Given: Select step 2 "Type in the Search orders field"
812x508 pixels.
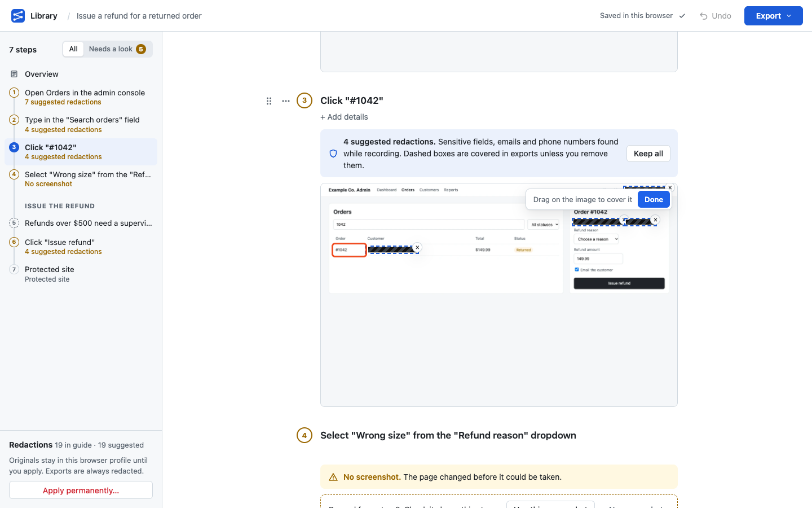Looking at the screenshot, I should click(x=81, y=125).
